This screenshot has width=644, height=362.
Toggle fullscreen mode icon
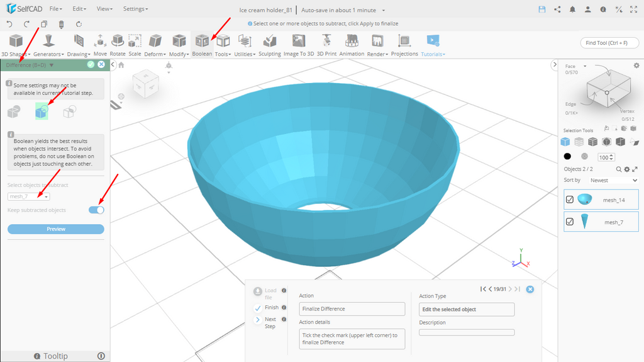pos(634,9)
